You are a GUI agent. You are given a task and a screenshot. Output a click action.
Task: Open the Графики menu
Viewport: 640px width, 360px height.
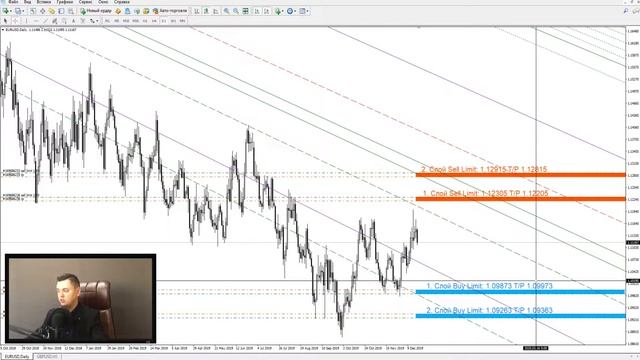click(x=65, y=2)
